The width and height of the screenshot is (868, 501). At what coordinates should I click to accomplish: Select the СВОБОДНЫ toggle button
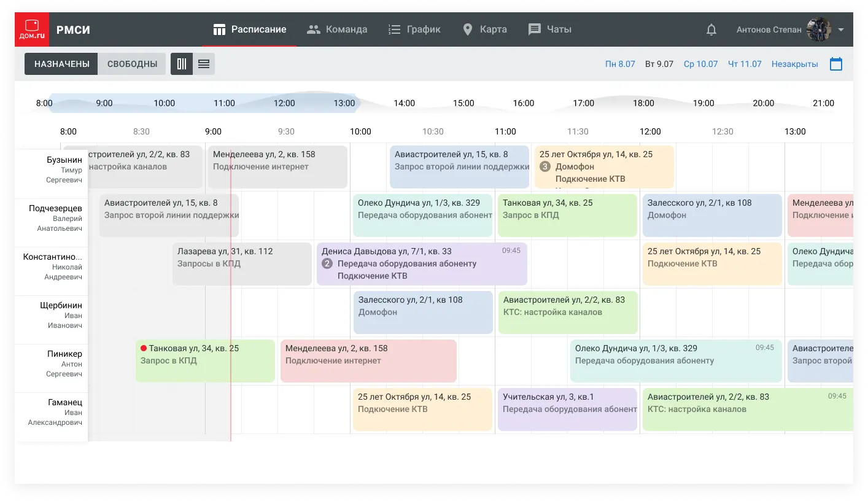132,64
